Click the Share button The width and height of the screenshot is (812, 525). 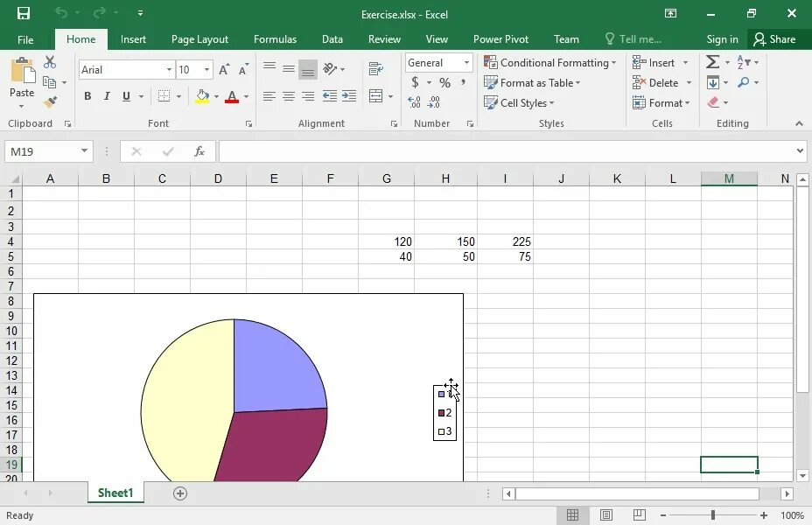click(x=774, y=39)
